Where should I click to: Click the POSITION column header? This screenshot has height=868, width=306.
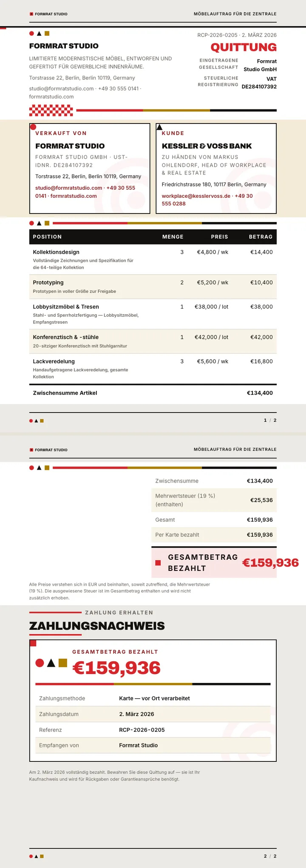pos(47,237)
